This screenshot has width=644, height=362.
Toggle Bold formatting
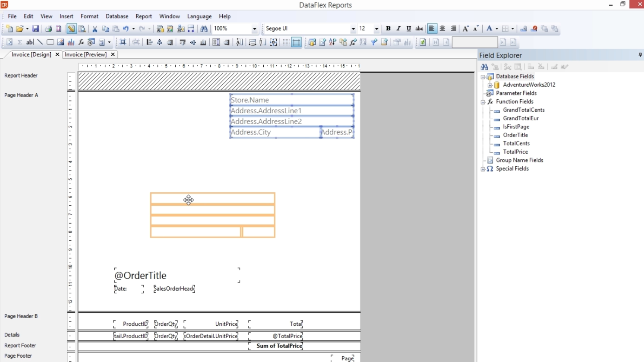pos(388,29)
